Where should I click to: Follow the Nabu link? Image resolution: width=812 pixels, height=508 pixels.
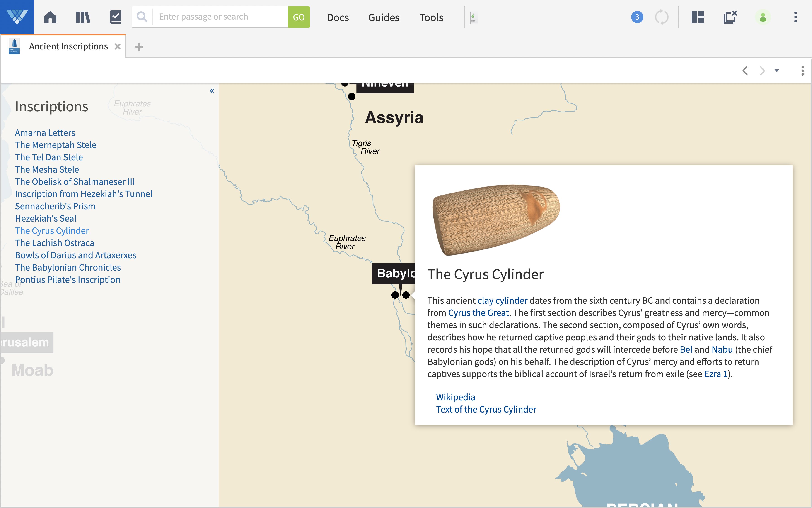722,349
